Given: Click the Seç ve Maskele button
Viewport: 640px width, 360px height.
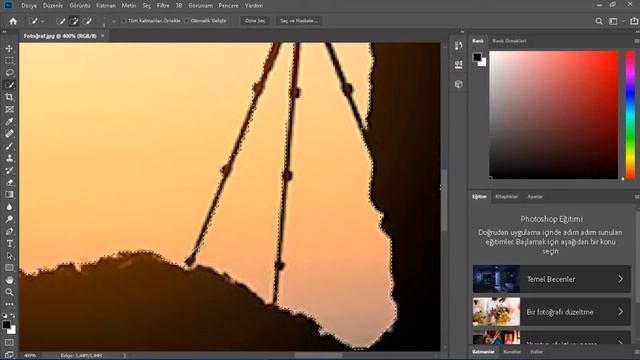Looking at the screenshot, I should 299,21.
